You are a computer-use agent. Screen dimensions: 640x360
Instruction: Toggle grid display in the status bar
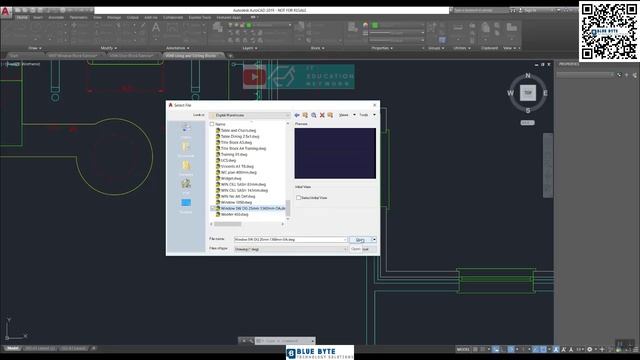(x=475, y=349)
